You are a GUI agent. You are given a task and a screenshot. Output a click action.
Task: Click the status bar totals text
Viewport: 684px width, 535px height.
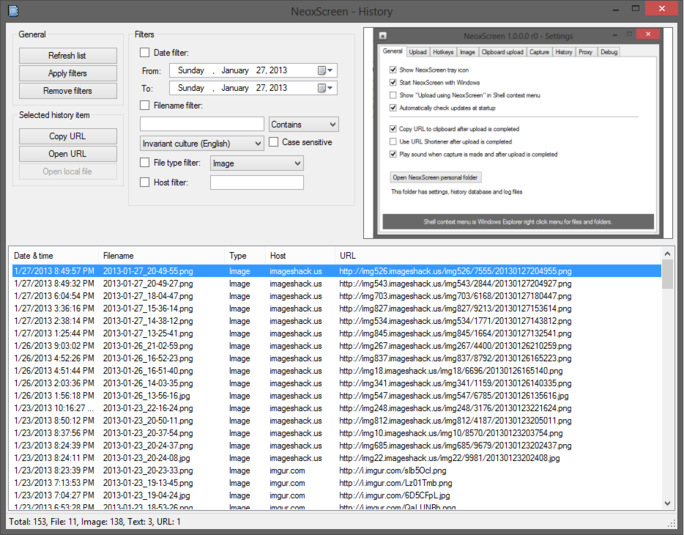coord(95,522)
